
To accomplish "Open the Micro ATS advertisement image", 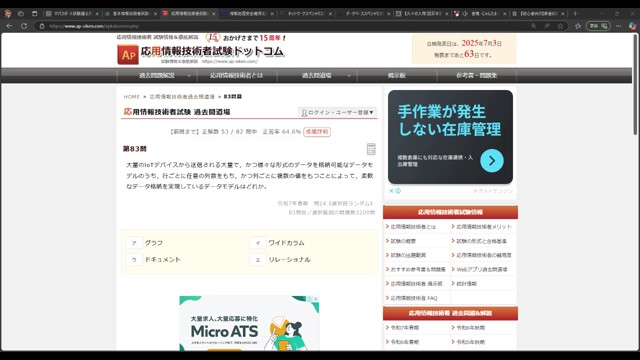I will (x=249, y=323).
